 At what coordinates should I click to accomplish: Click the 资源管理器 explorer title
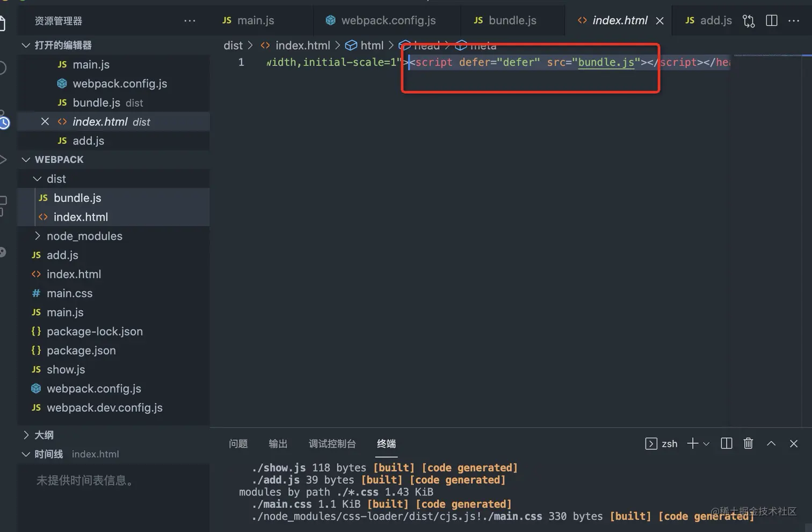pyautogui.click(x=59, y=21)
